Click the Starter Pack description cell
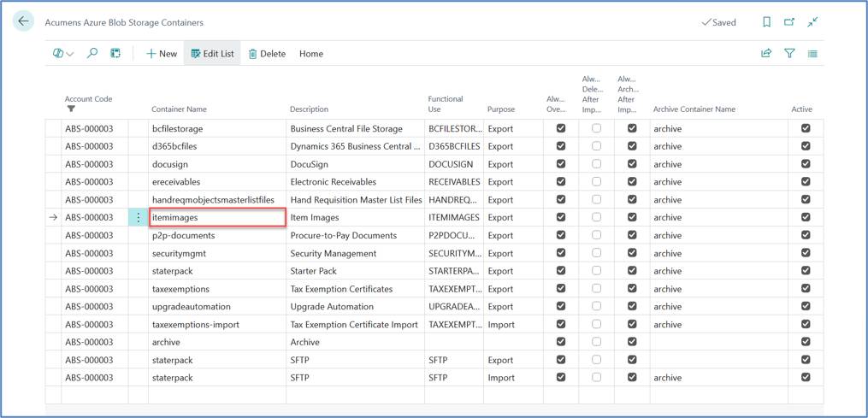This screenshot has width=868, height=418. pyautogui.click(x=356, y=271)
